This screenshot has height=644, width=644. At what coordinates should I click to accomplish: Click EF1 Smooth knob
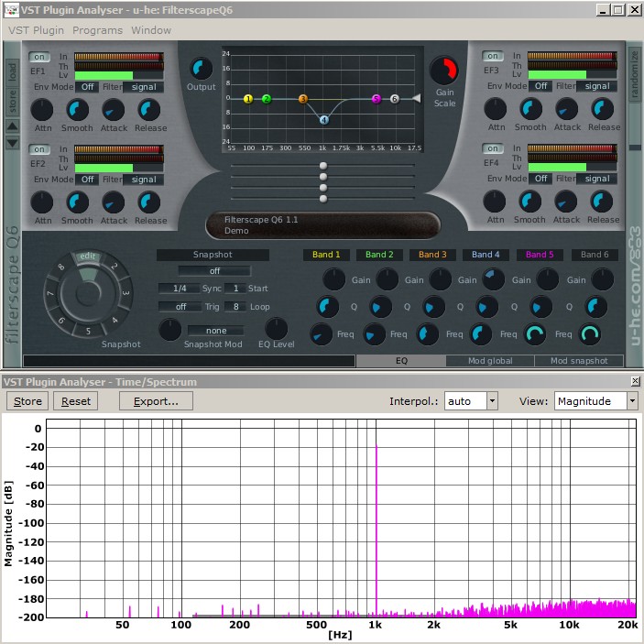click(x=77, y=110)
